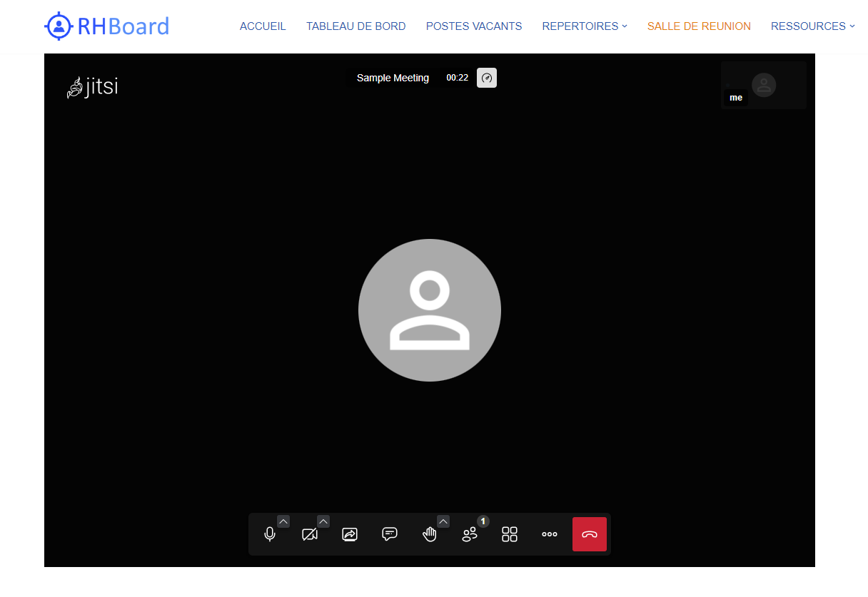Open the chat panel
The width and height of the screenshot is (868, 597).
[390, 534]
